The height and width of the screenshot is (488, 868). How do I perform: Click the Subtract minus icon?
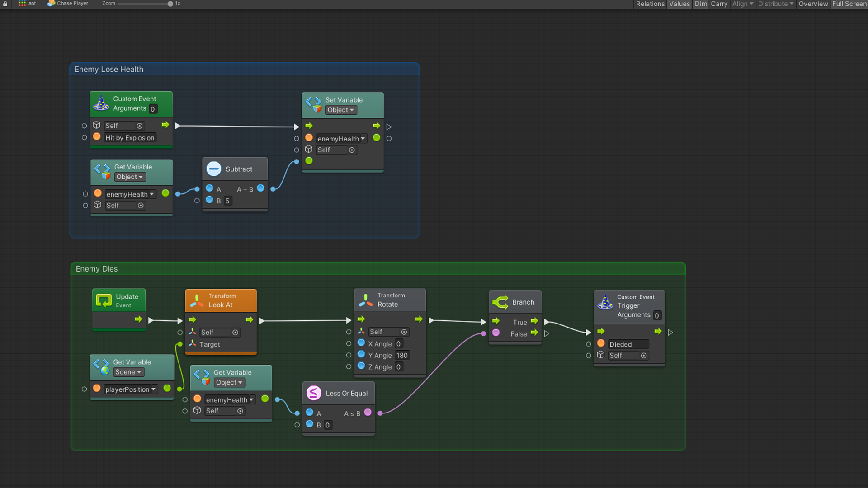tap(214, 169)
